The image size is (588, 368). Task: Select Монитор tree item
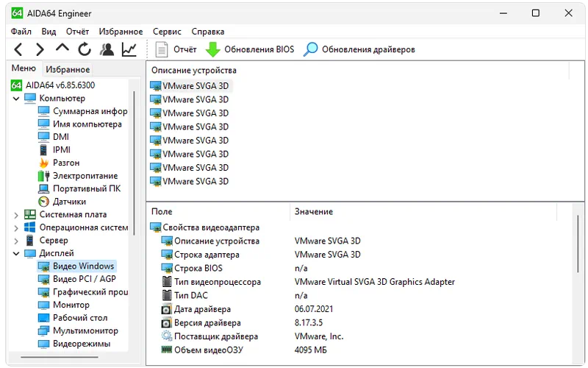click(64, 305)
